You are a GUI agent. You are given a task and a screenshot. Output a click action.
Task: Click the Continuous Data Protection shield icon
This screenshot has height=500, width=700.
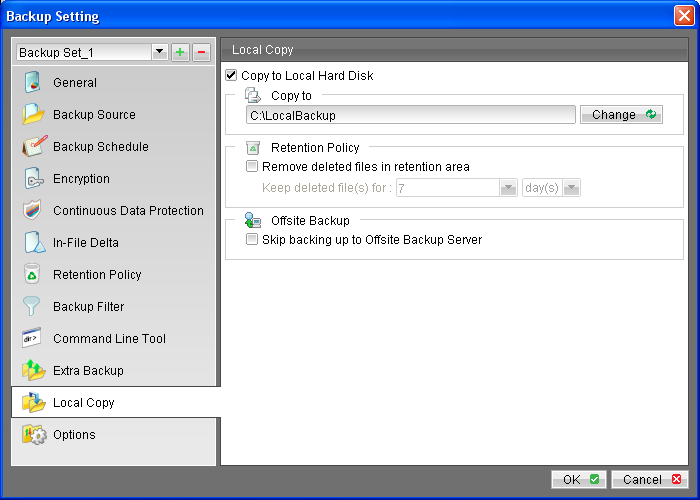point(34,211)
